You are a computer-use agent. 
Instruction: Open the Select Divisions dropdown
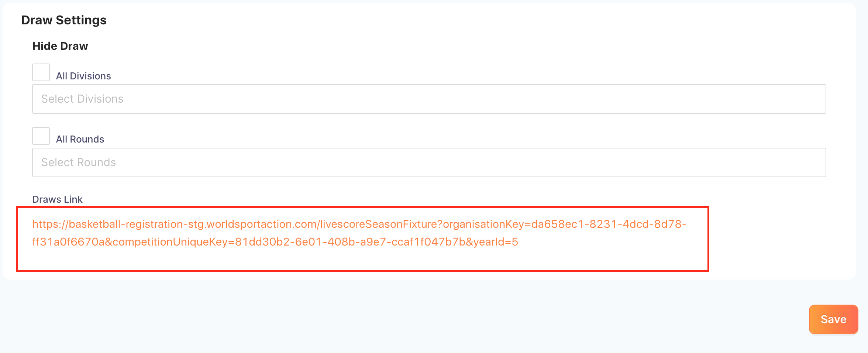tap(429, 99)
